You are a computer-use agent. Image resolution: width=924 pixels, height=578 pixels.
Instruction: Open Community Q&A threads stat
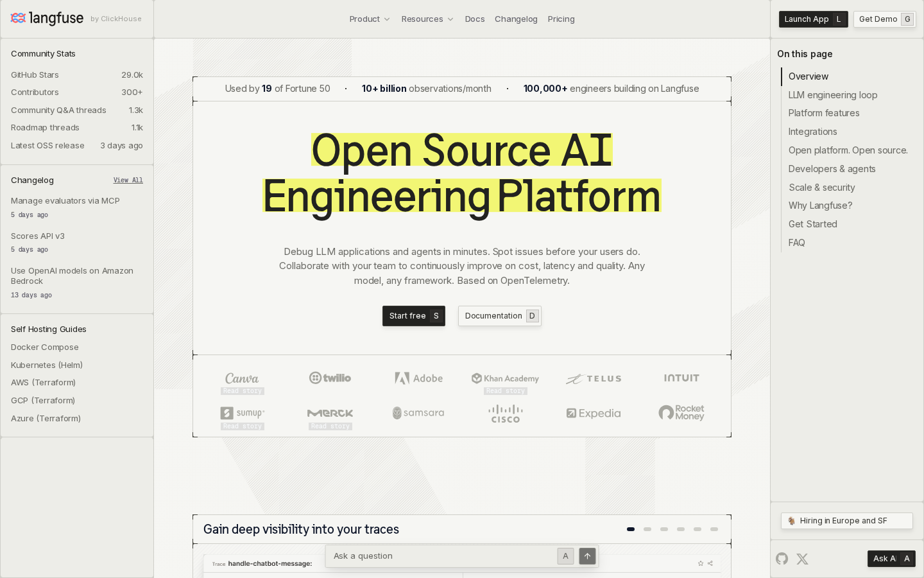(x=77, y=110)
